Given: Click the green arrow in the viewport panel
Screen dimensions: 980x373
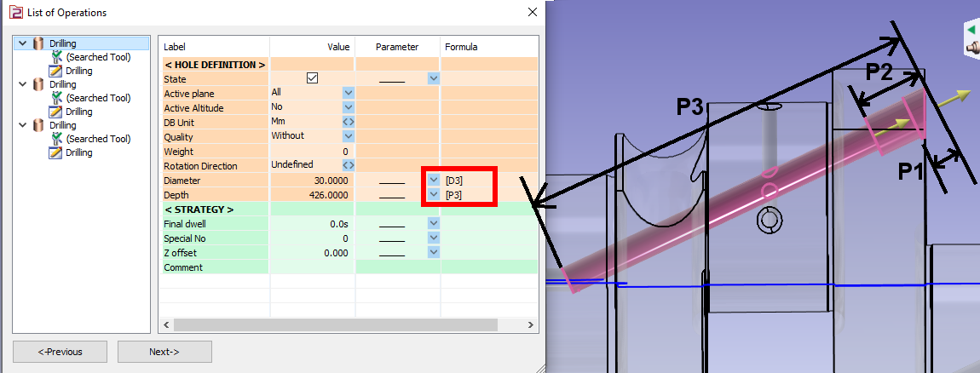Looking at the screenshot, I should (x=970, y=30).
